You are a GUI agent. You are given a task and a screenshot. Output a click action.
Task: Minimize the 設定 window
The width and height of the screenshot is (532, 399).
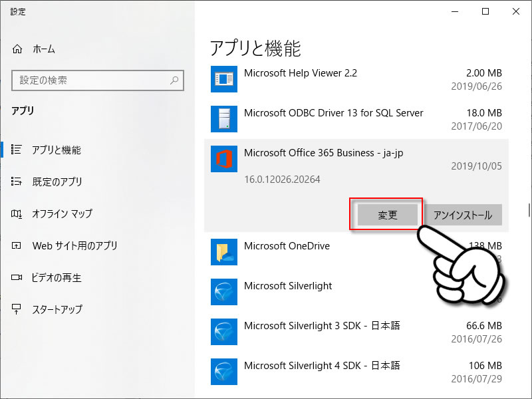(455, 11)
